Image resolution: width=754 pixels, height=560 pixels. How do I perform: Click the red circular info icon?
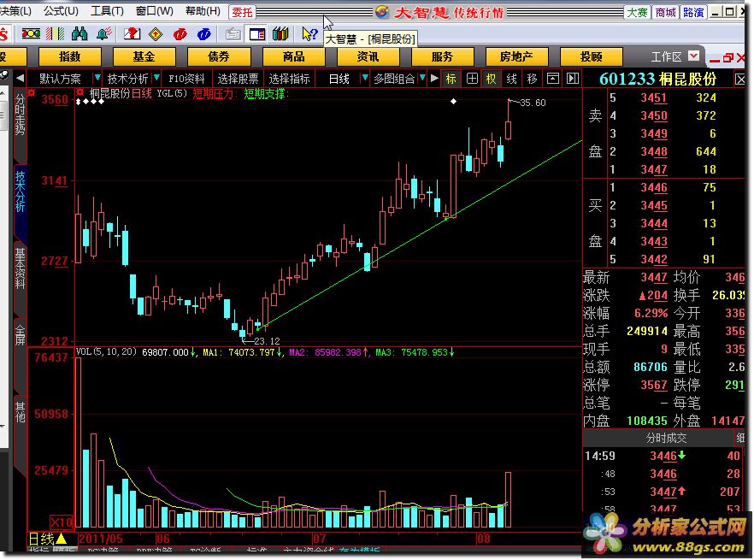tap(180, 34)
